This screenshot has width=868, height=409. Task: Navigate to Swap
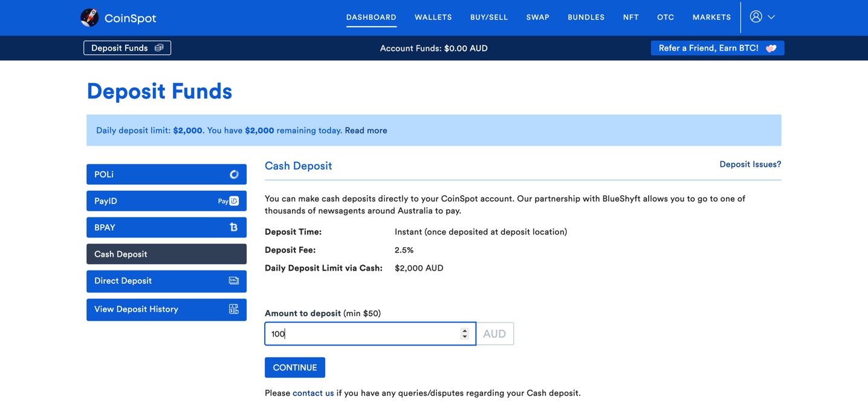click(538, 18)
